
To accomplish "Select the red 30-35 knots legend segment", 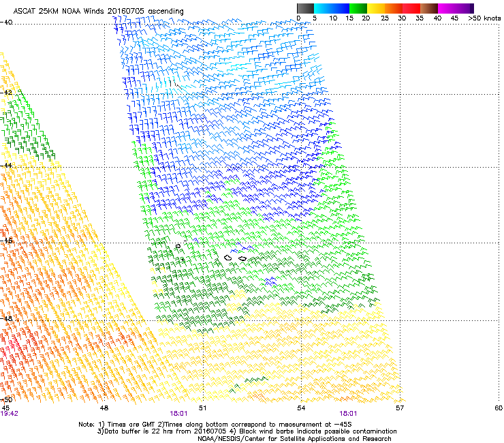I will pos(411,8).
